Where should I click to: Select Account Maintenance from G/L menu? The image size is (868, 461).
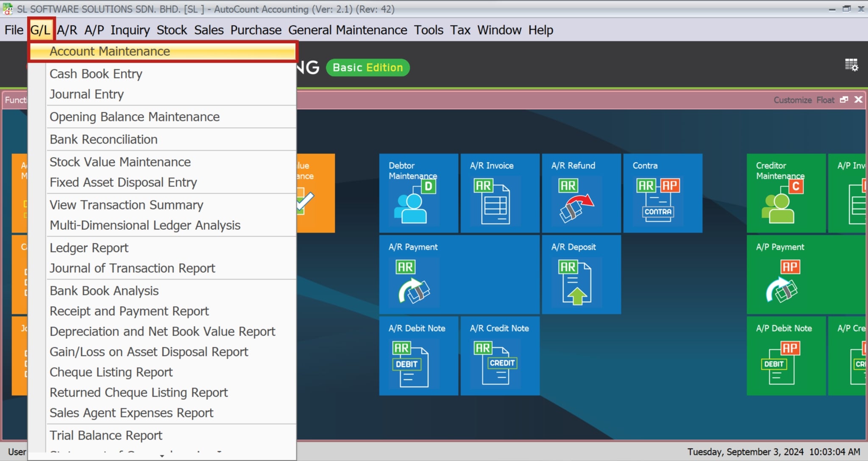tap(110, 52)
